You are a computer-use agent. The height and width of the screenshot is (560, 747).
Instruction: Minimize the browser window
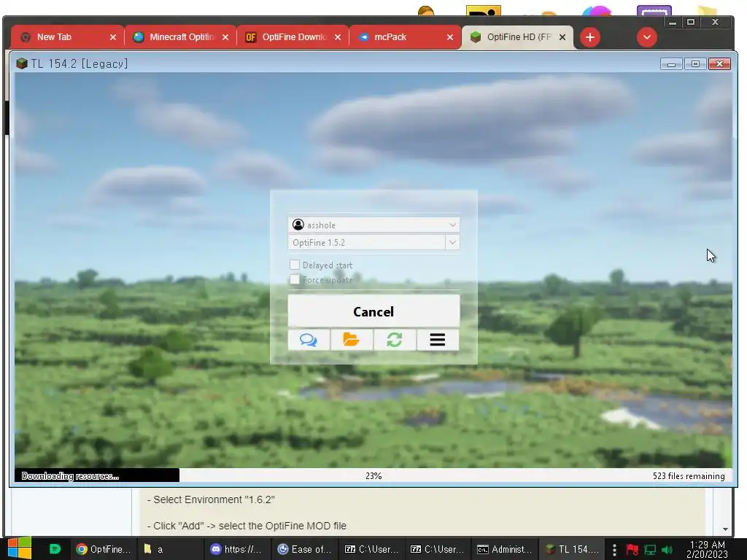672,23
